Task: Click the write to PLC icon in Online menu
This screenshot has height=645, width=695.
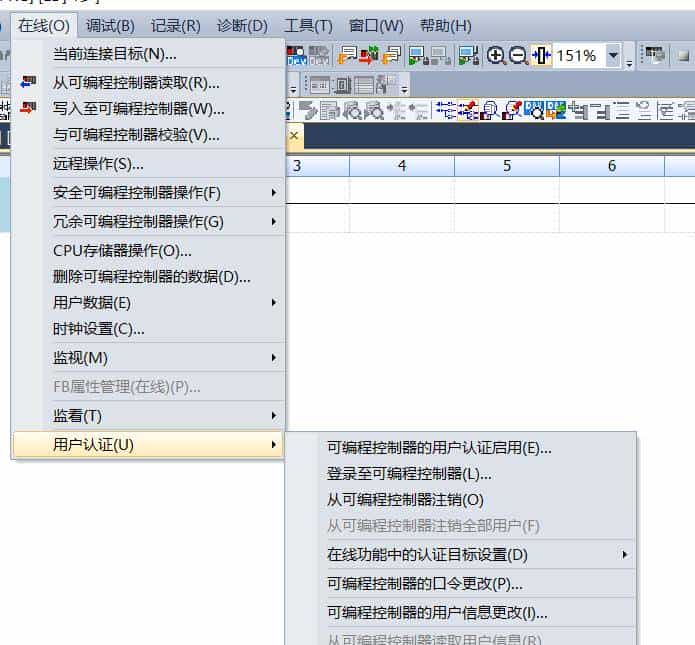Action: [28, 108]
